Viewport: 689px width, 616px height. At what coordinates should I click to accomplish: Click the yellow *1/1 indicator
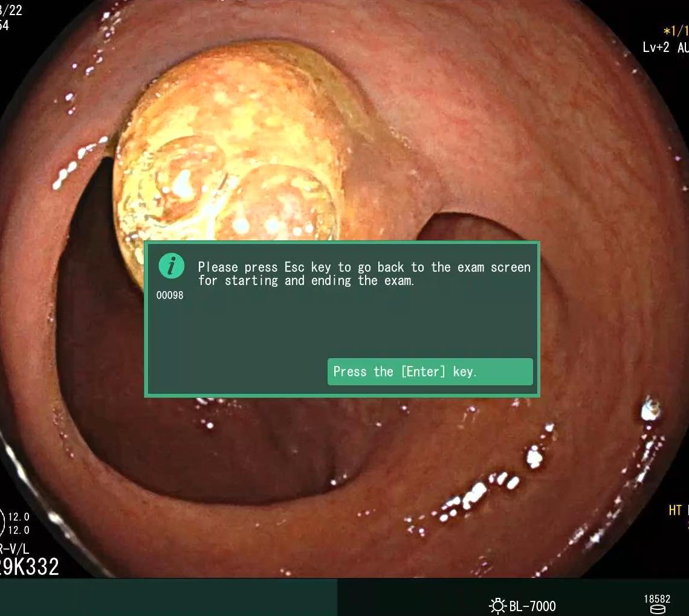(676, 31)
